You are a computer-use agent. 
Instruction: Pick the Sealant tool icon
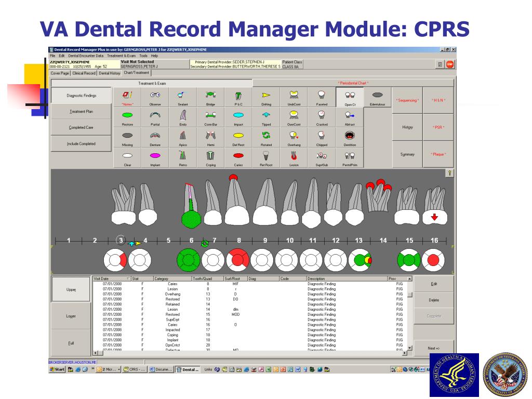(183, 97)
